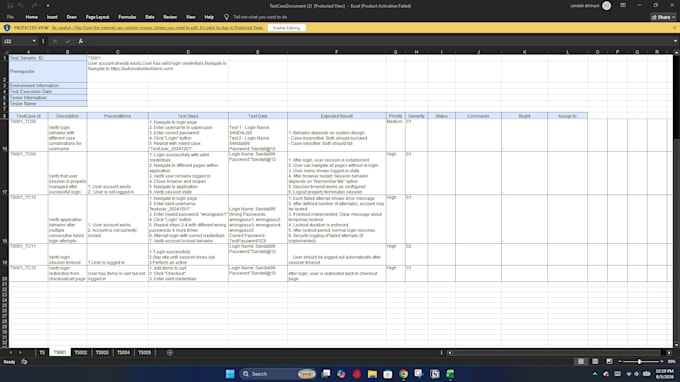Open Ribbon Display Options icon
Viewport: 680px width, 382px height.
pos(623,6)
